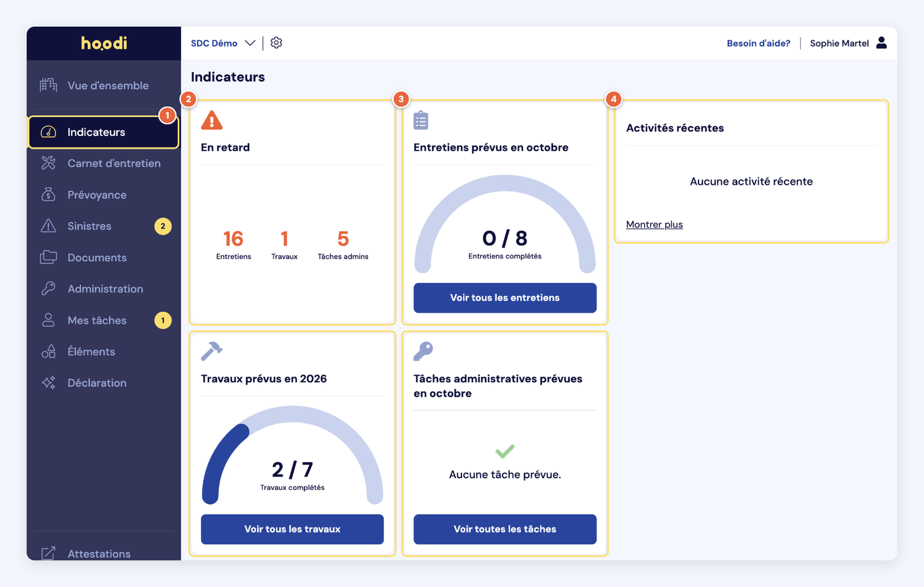
Task: Click Voir tous les entretiens button
Action: (505, 298)
